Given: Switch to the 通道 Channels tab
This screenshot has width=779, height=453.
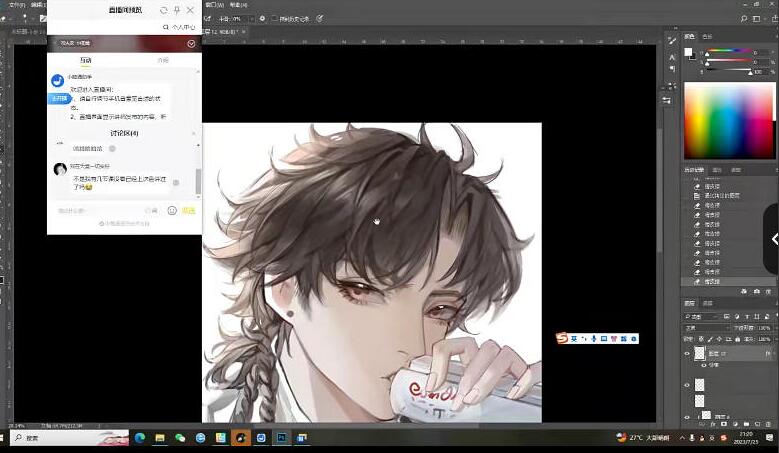Looking at the screenshot, I should (707, 303).
